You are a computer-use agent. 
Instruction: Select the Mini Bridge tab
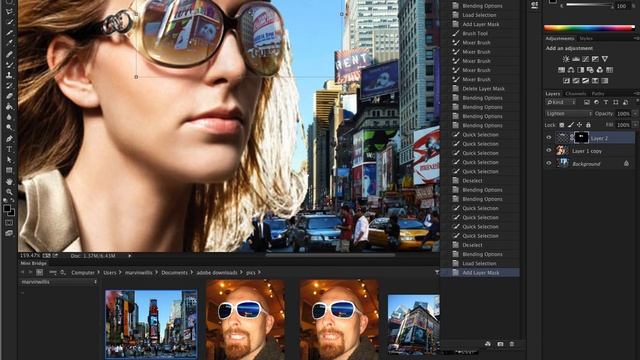click(33, 264)
